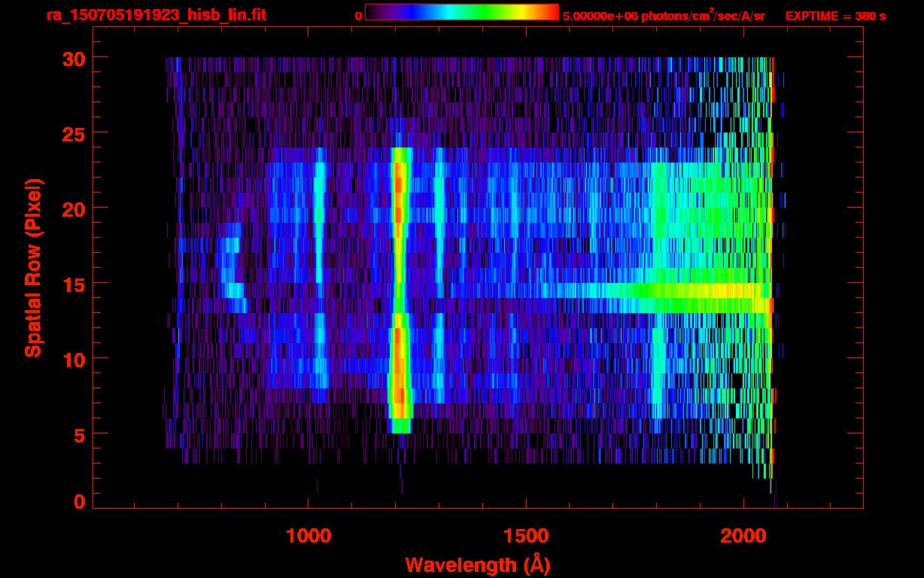This screenshot has height=578, width=924.
Task: Click the Spatial Row (Pixel) axis label
Action: tap(33, 268)
